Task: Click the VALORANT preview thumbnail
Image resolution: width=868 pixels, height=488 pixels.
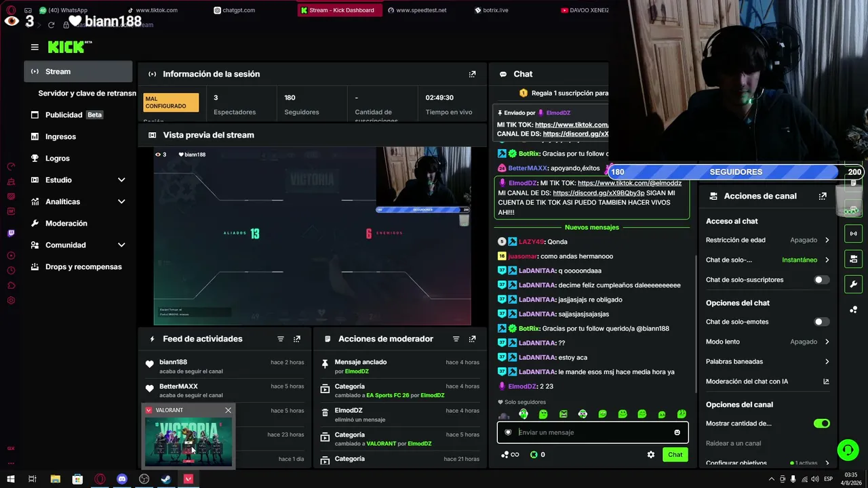Action: tap(189, 443)
